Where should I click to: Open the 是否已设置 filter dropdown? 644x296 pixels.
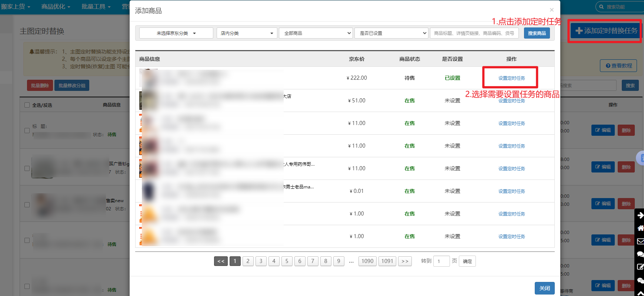point(391,33)
